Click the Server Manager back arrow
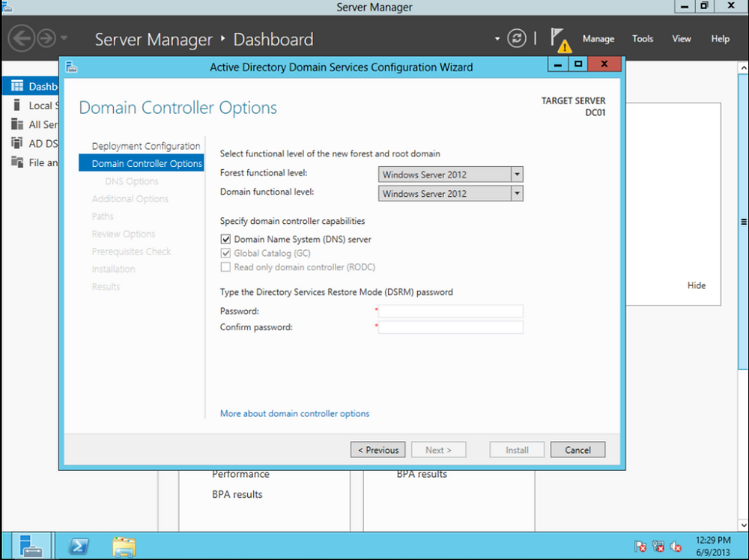This screenshot has width=749, height=560. (22, 38)
